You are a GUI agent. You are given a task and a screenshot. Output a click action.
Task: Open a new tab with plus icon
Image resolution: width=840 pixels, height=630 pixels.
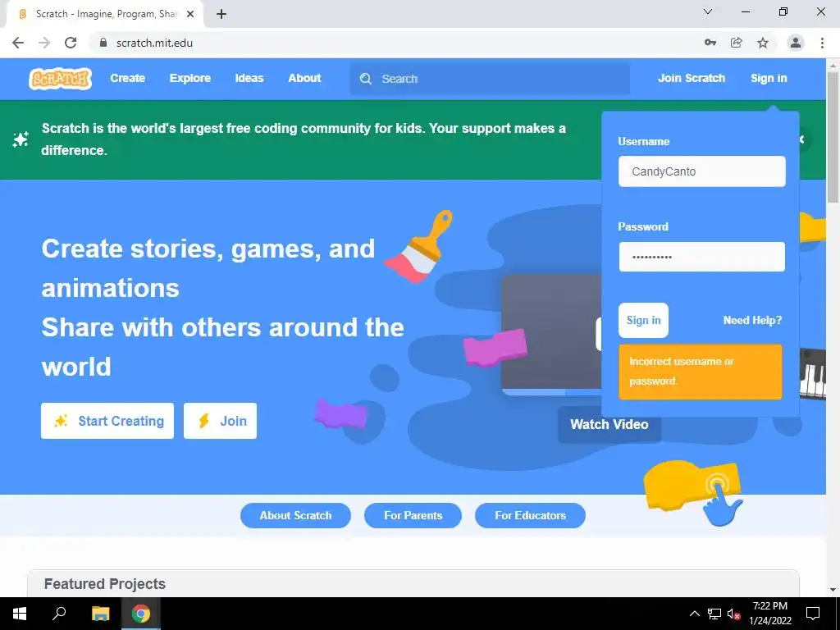(221, 14)
